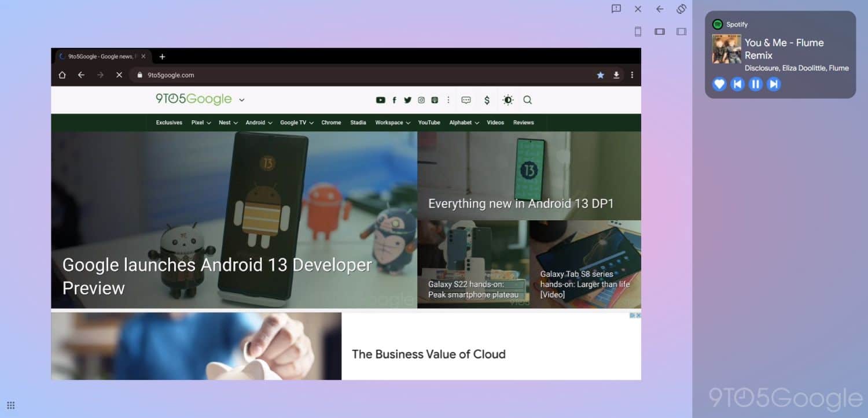Open the site search magnifier icon
Screen dimensions: 868x418
pyautogui.click(x=527, y=100)
